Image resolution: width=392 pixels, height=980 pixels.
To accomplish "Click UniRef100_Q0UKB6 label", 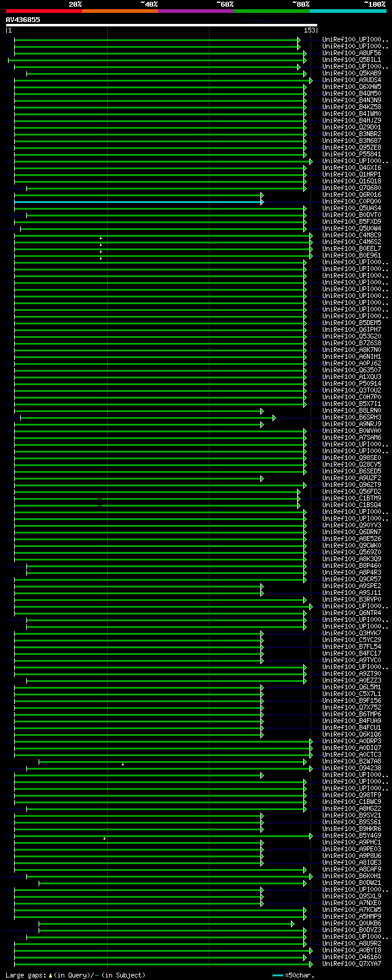I will coord(352,924).
